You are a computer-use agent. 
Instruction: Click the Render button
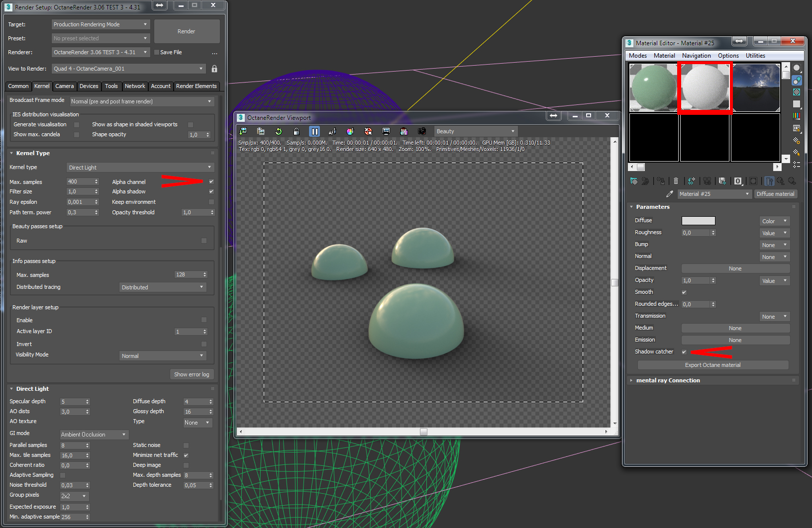click(187, 31)
